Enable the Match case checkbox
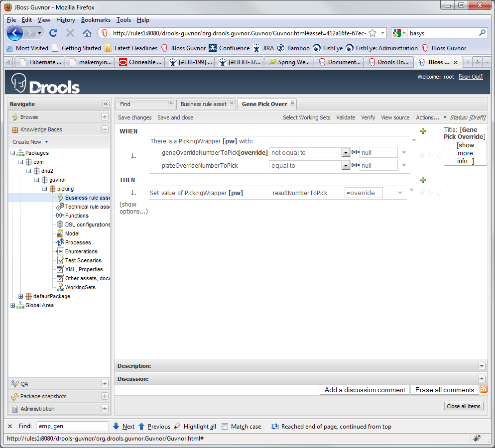495x448 pixels. click(x=225, y=427)
